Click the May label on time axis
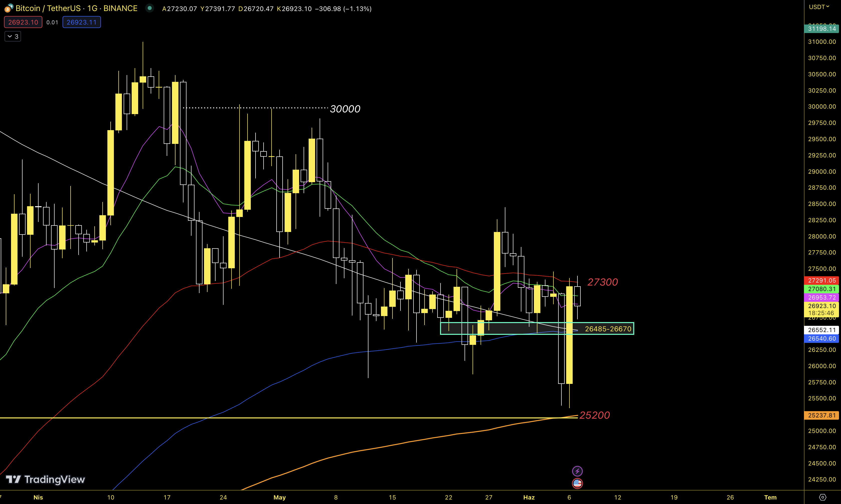Viewport: 841px width, 504px height. pos(280,497)
